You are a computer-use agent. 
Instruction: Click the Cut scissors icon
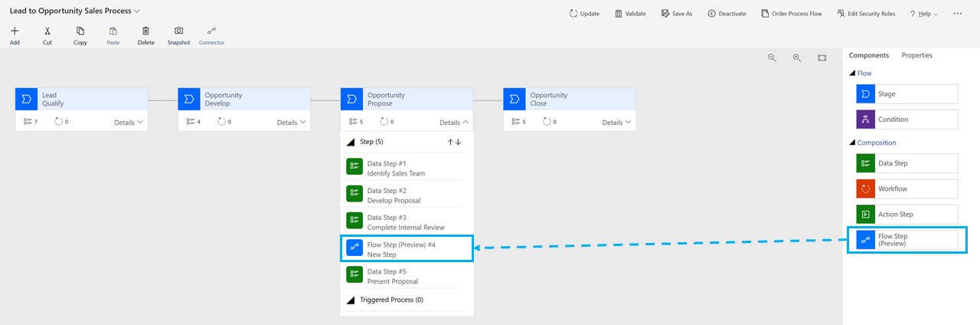tap(47, 31)
